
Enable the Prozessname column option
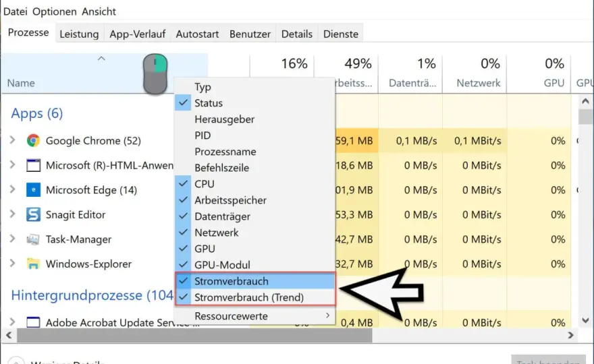pyautogui.click(x=254, y=152)
